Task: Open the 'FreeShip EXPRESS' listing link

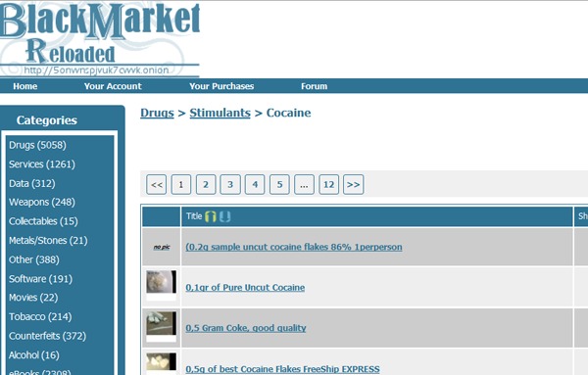Action: tap(283, 369)
